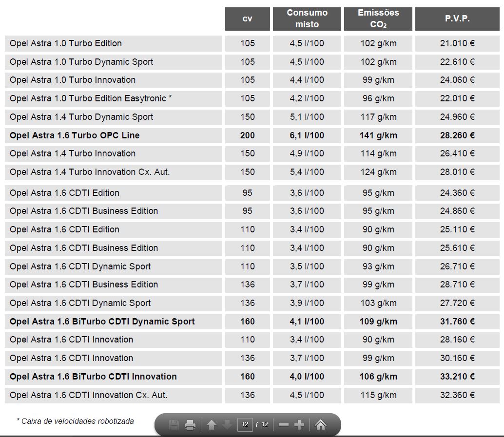This screenshot has height=437, width=504.
Task: Click the emissions value "93 g/km"
Action: point(378,266)
